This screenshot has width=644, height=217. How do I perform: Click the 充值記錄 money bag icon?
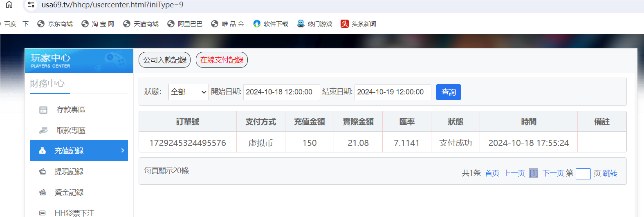(42, 150)
